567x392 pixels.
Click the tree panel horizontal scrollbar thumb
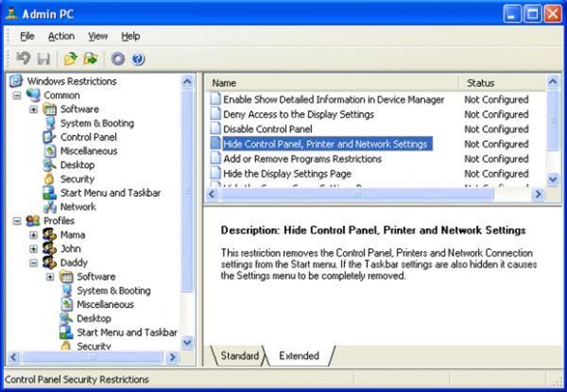92,358
